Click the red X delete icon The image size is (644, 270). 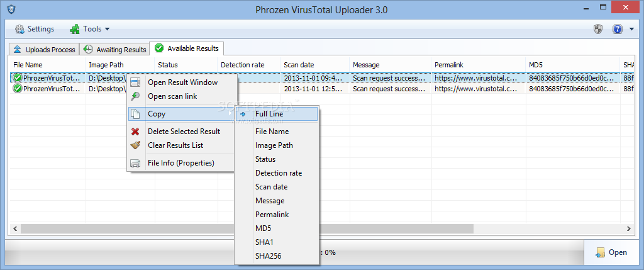click(x=135, y=132)
